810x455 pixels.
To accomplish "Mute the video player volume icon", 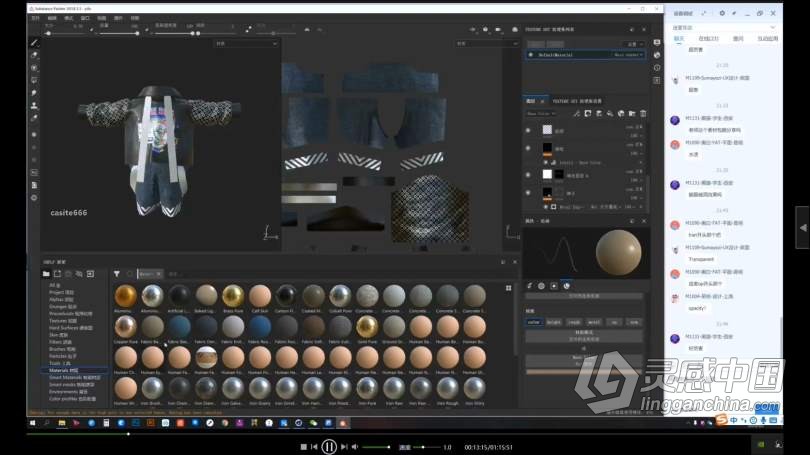I will [355, 447].
